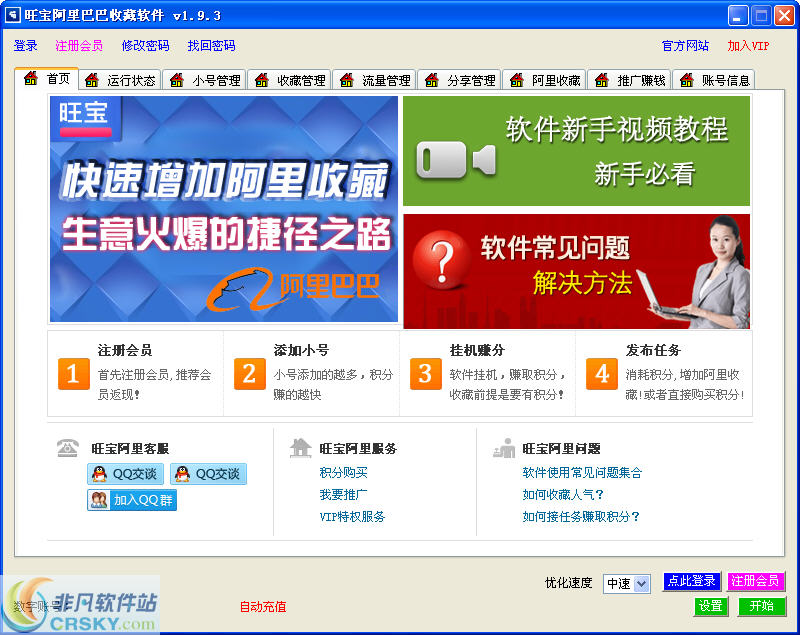Close the 旺宝阿里巴巴收藏软件 window
Image resolution: width=800 pixels, height=635 pixels.
coord(784,15)
